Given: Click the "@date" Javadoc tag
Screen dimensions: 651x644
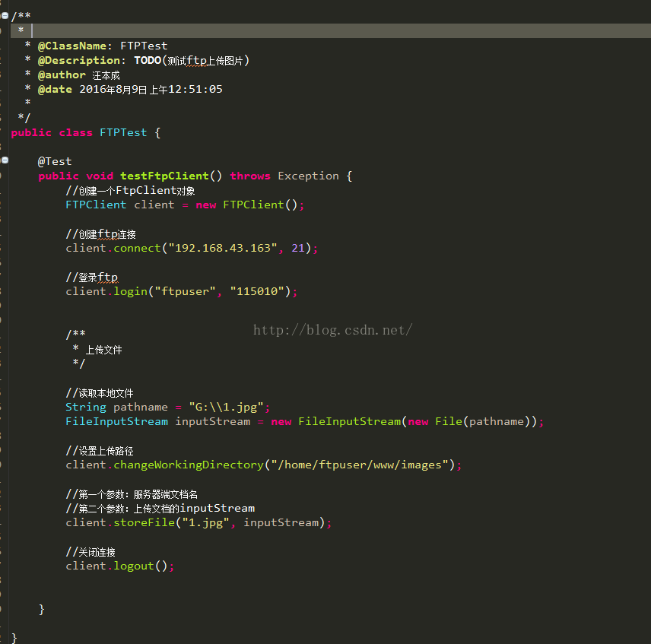Looking at the screenshot, I should (x=55, y=89).
